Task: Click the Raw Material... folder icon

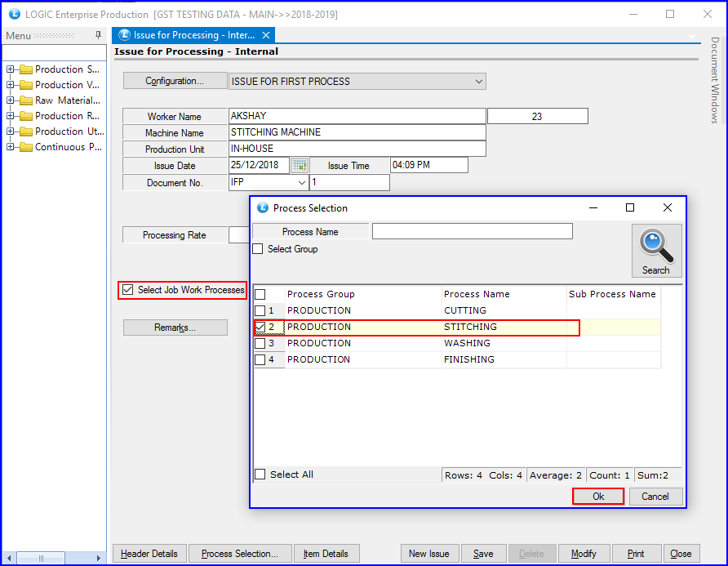Action: coord(26,100)
